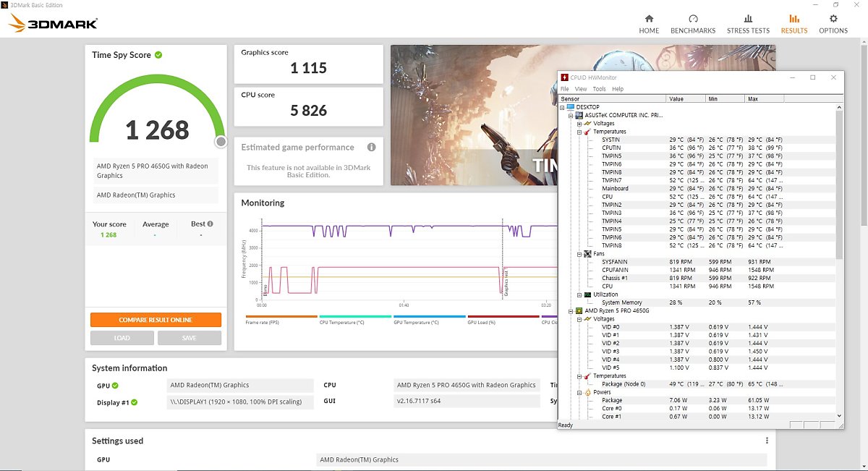Click the scroll up arrow in HWMonitor
The width and height of the screenshot is (868, 471).
(x=839, y=107)
